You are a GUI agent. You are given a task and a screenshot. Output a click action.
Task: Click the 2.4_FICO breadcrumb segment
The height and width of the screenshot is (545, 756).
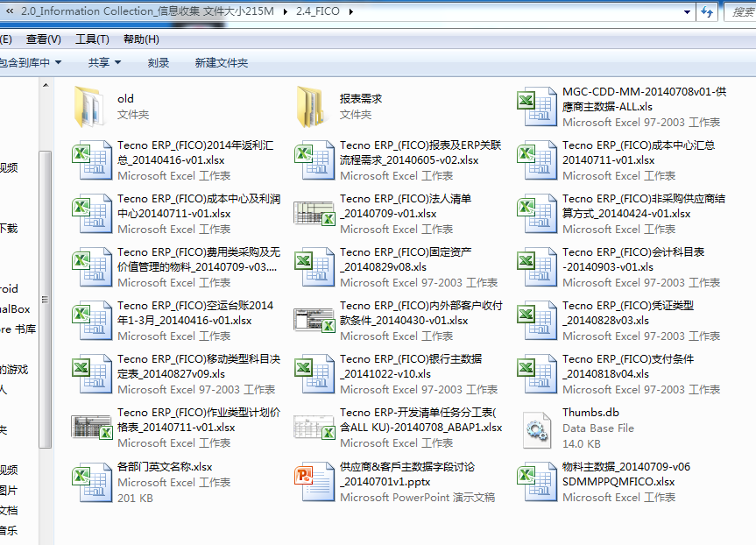tap(318, 11)
